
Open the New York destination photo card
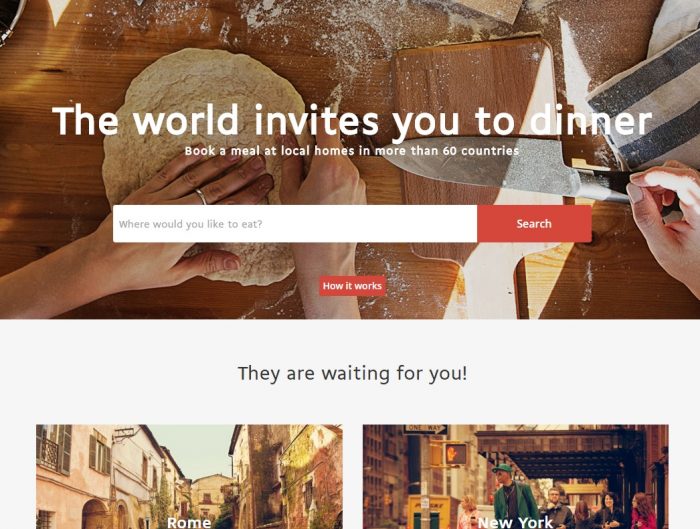pos(516,477)
